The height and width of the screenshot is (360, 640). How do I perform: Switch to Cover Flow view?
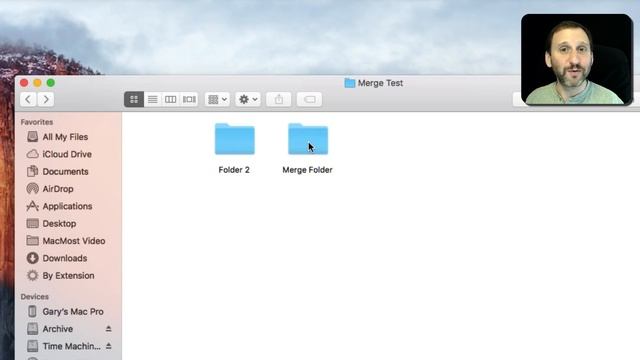(x=189, y=99)
